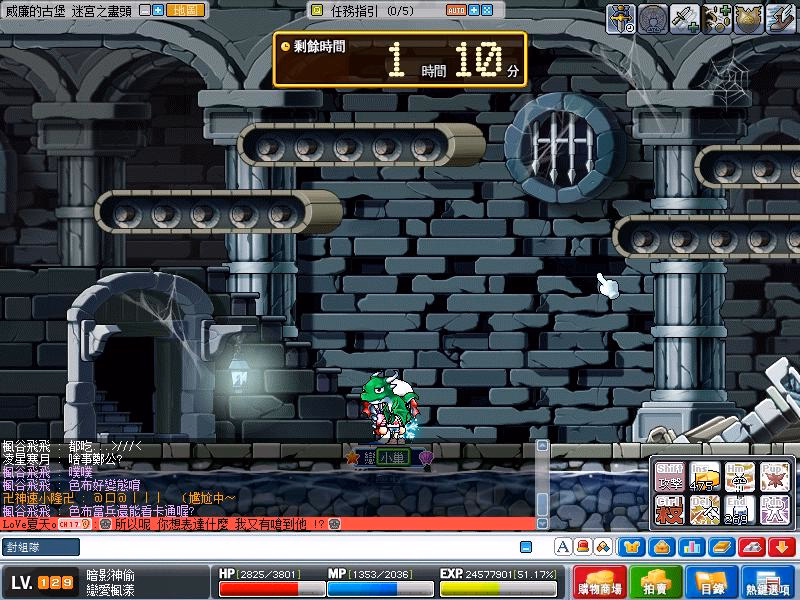The width and height of the screenshot is (800, 600).
Task: Click the character equipment shirt icon
Action: click(x=632, y=547)
